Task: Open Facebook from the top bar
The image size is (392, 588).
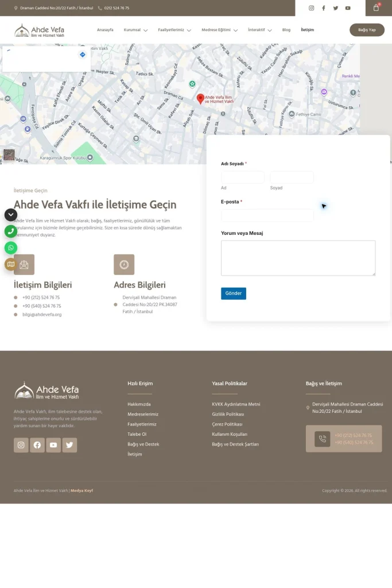Action: (x=324, y=8)
